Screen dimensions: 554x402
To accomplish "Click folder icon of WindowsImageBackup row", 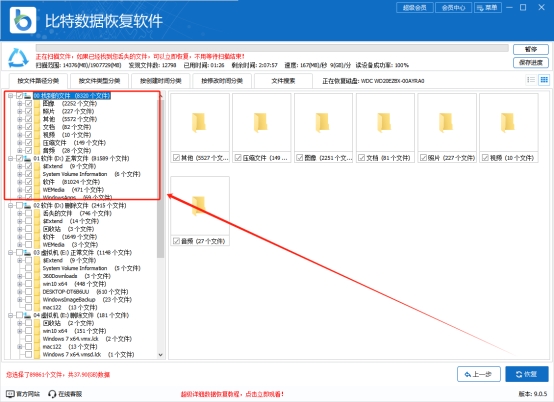I will (37, 300).
